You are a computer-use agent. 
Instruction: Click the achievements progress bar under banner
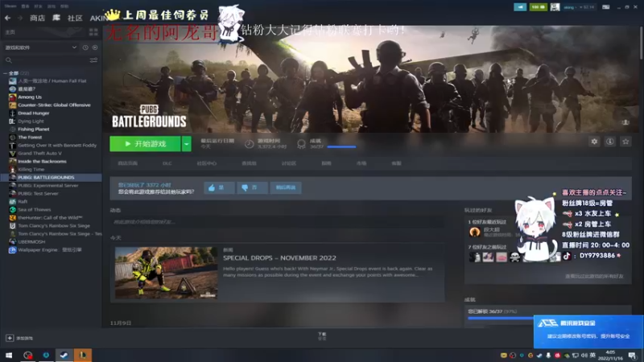pos(341,146)
